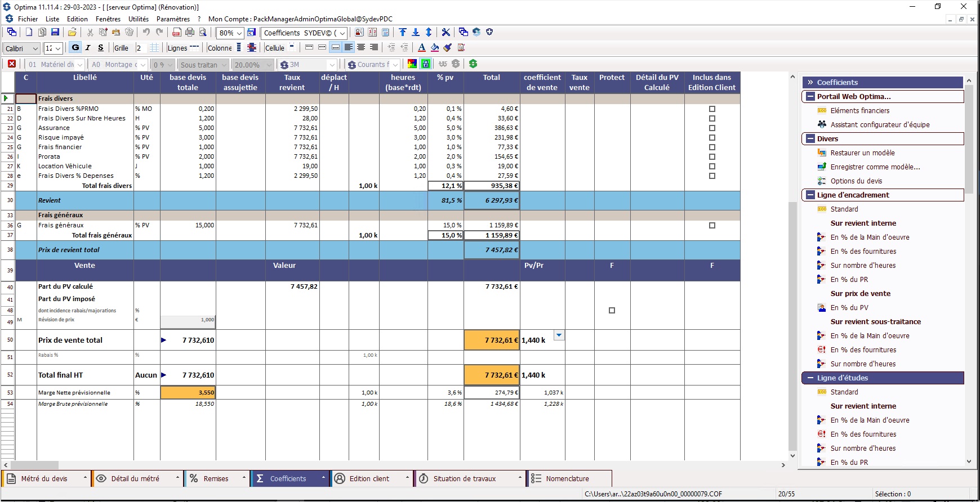
Task: Open the 3M supplier dropdown
Action: point(332,65)
